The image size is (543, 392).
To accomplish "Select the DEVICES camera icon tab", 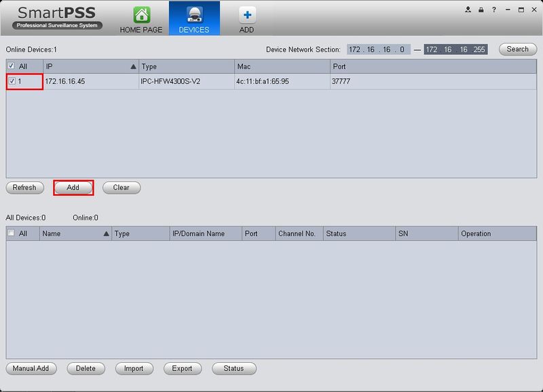I will tap(194, 14).
